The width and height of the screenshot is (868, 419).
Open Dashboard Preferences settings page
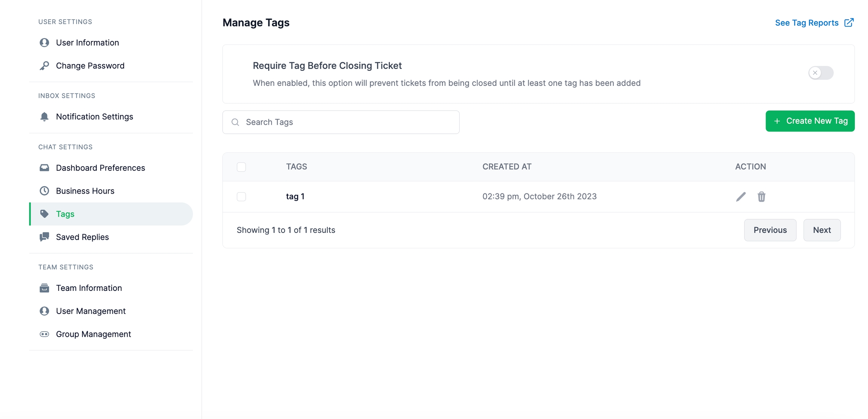[x=100, y=168]
